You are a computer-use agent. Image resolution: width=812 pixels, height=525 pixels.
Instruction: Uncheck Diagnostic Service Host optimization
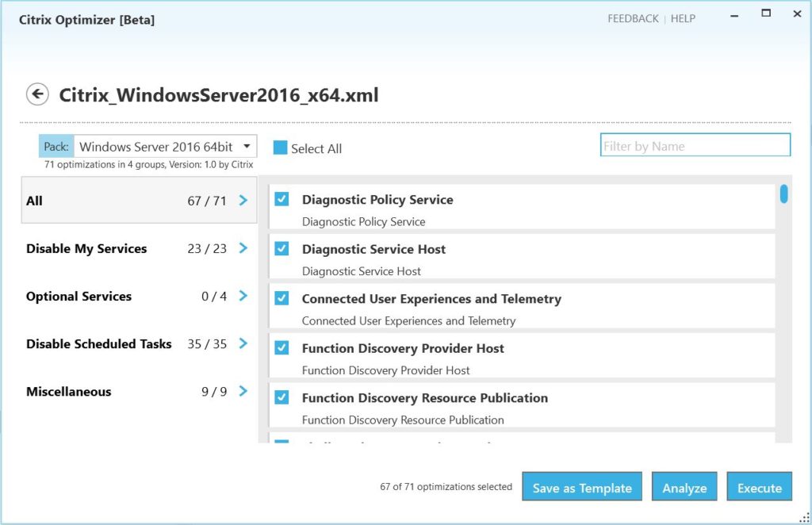(282, 248)
